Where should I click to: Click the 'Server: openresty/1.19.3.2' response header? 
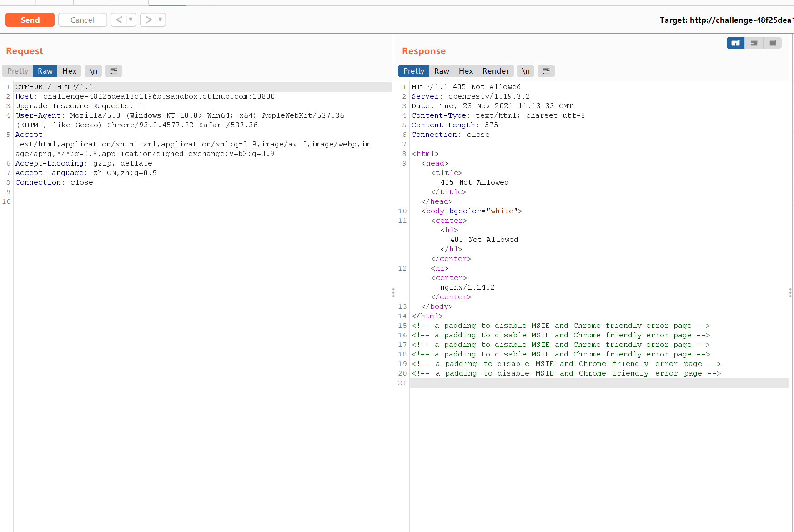471,96
